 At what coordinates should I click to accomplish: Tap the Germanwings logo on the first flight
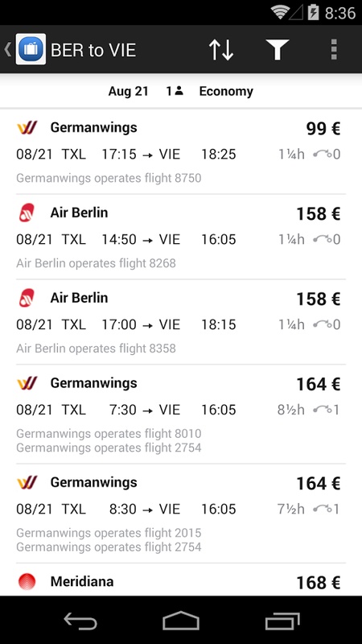[27, 127]
